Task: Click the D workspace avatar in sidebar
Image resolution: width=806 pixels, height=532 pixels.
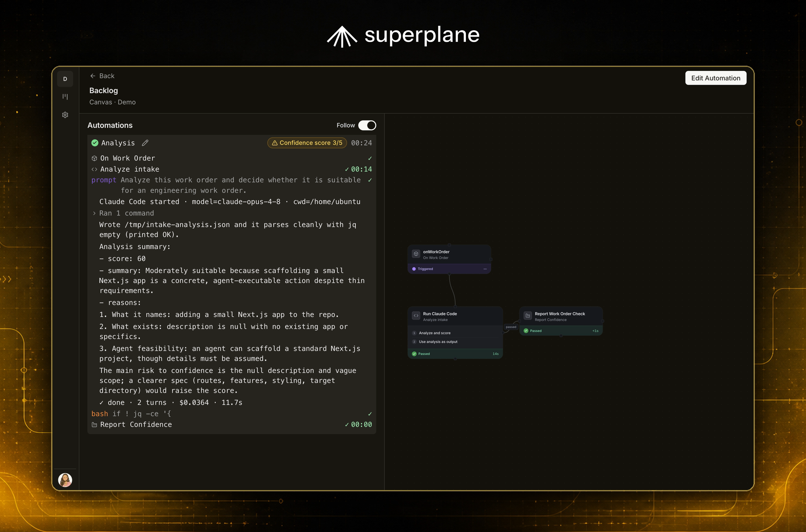Action: pyautogui.click(x=65, y=79)
